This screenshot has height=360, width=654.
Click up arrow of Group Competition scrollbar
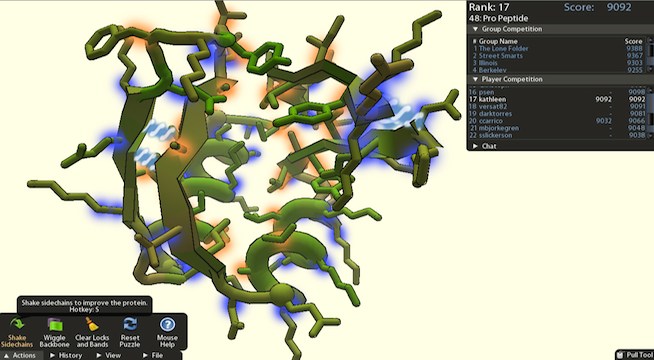650,40
